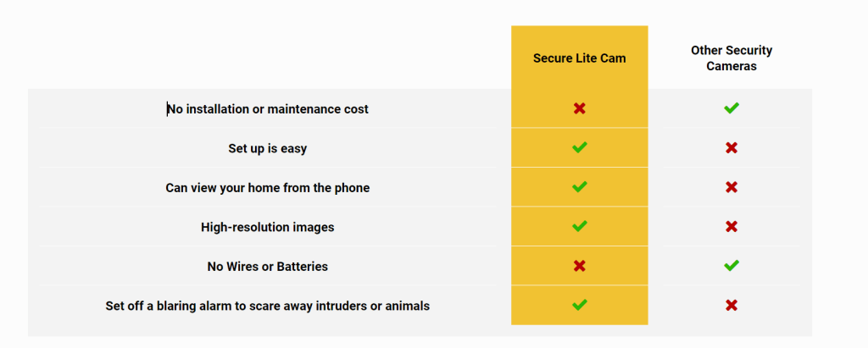868x348 pixels.
Task: Click Secure Lite Cam check for blaring alarm
Action: (x=580, y=304)
